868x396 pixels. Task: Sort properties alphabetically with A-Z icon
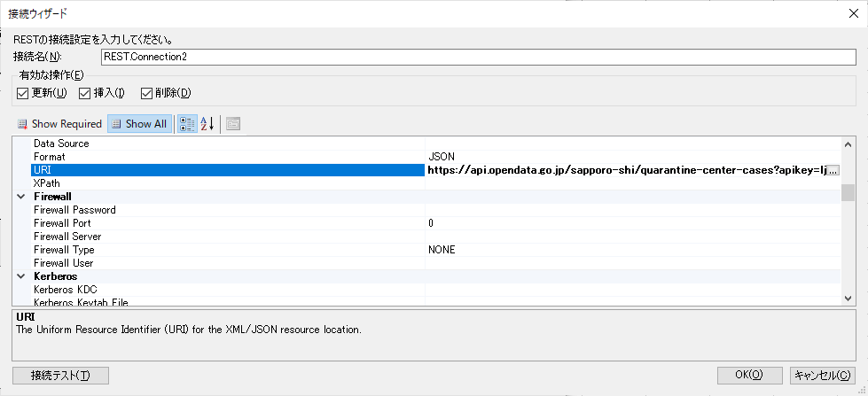207,124
